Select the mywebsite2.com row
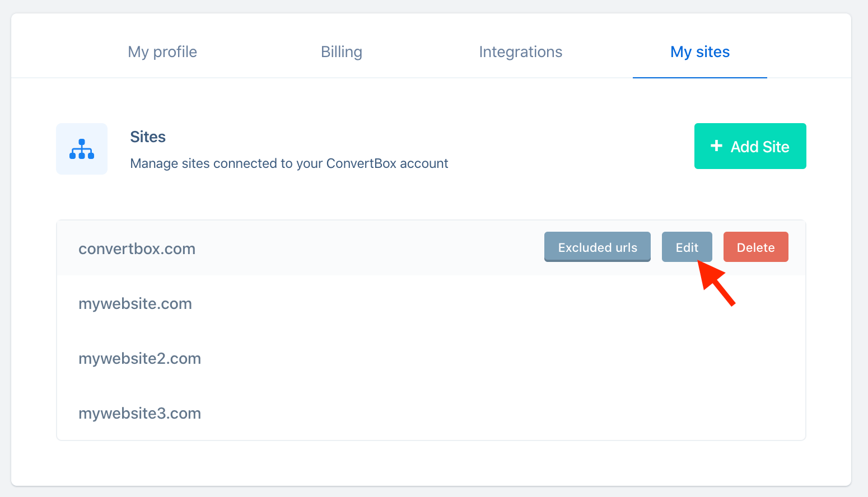868x497 pixels. 431,358
